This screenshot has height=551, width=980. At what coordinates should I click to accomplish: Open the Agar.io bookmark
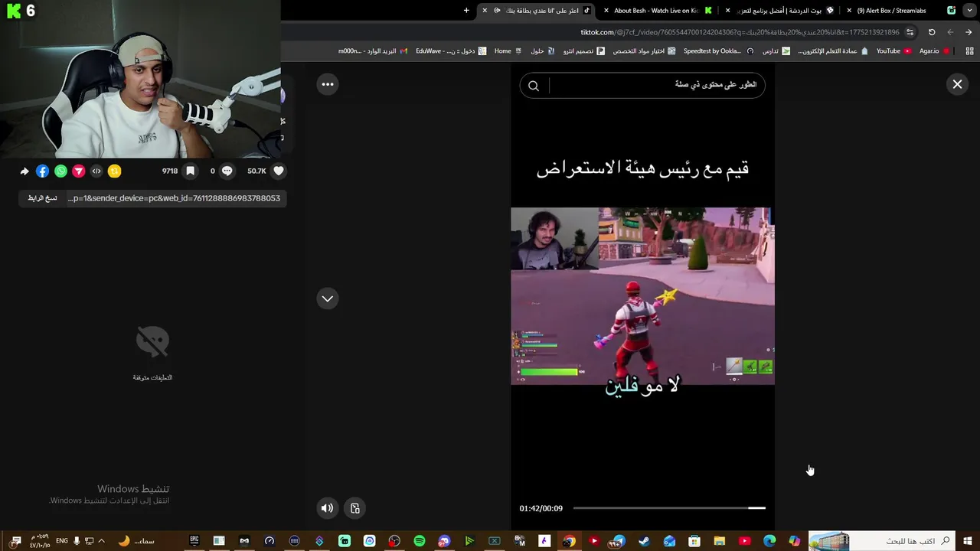934,51
